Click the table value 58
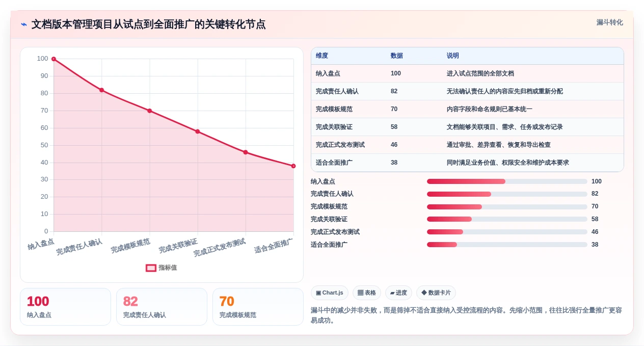The width and height of the screenshot is (644, 346). [394, 127]
